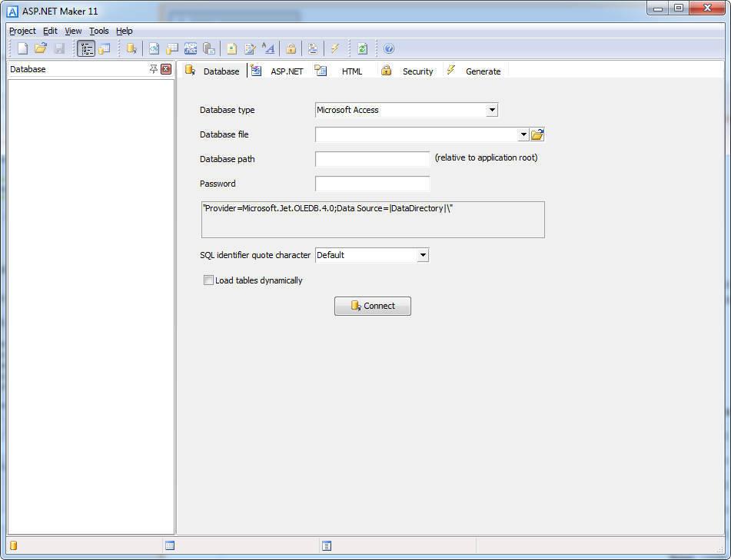
Task: Open the Security lock toolbar icon
Action: coord(290,48)
